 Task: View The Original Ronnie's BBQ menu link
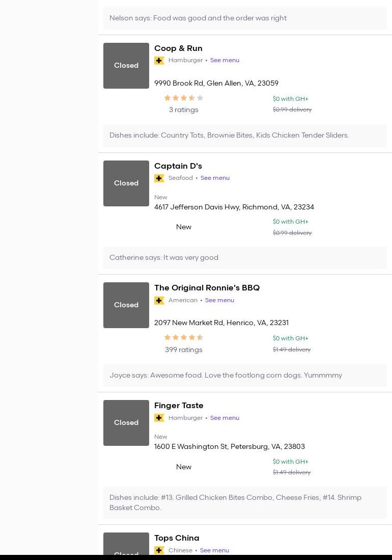219,300
